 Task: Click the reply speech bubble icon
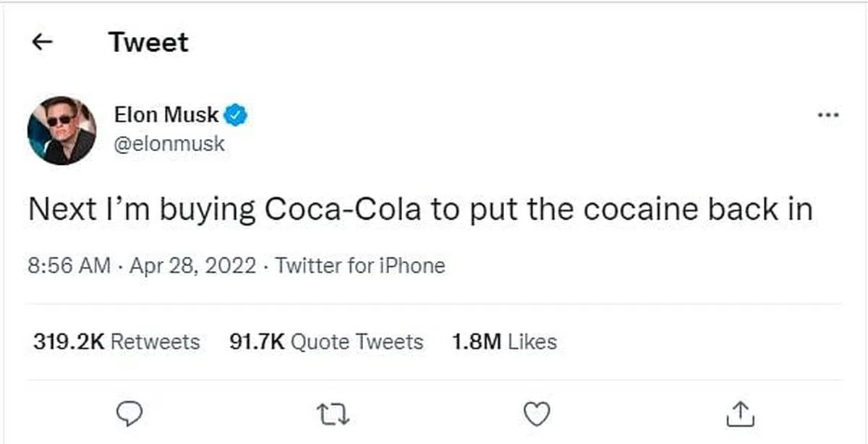click(x=129, y=414)
